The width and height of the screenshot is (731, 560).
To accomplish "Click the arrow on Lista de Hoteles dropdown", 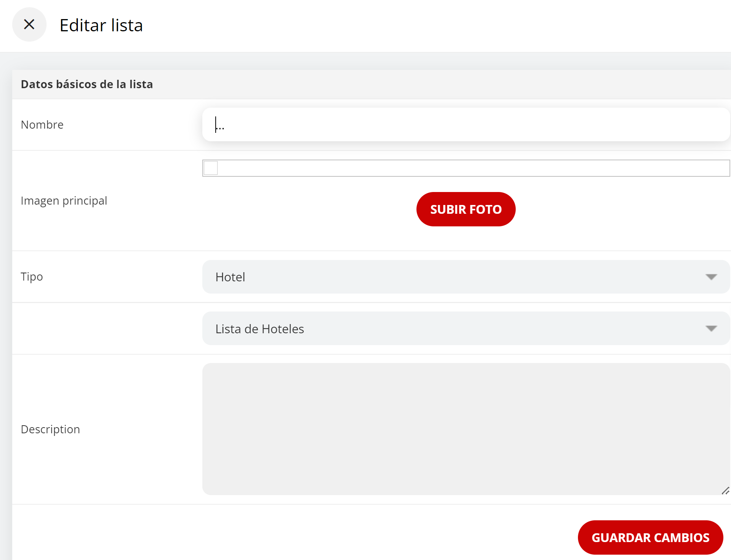I will 711,329.
